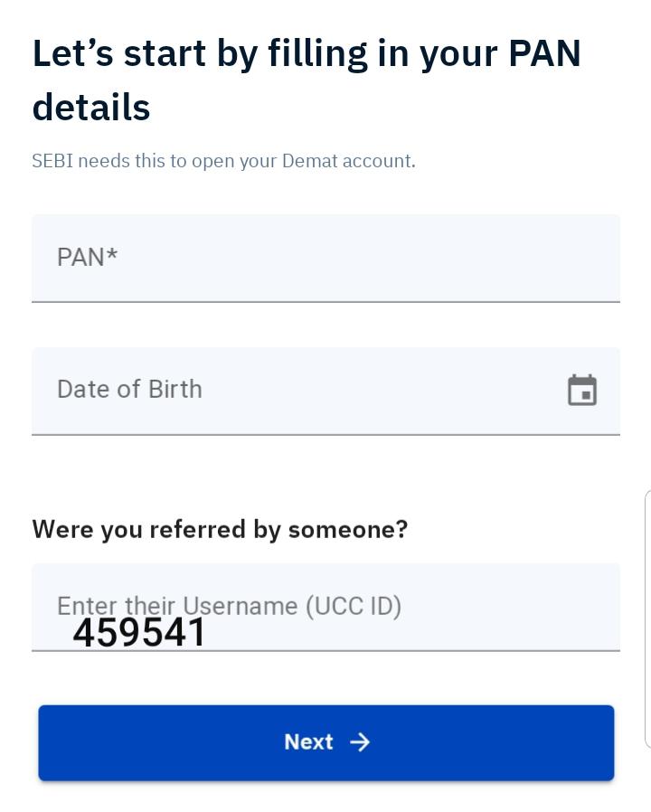Click the asterisk after PAN label
651x812 pixels.
pos(112,256)
